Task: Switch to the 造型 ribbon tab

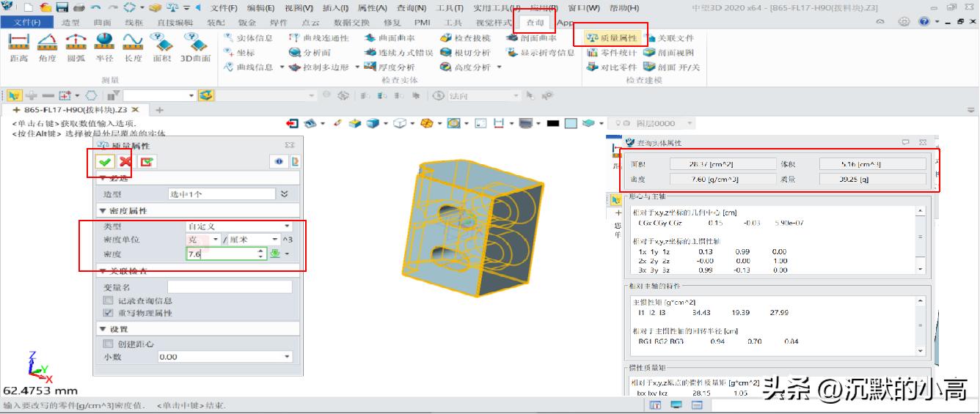Action: click(x=72, y=22)
